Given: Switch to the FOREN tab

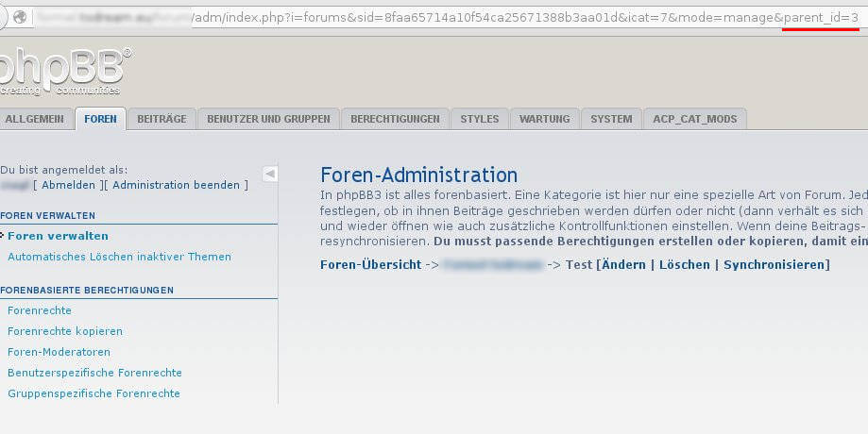Looking at the screenshot, I should click(100, 119).
